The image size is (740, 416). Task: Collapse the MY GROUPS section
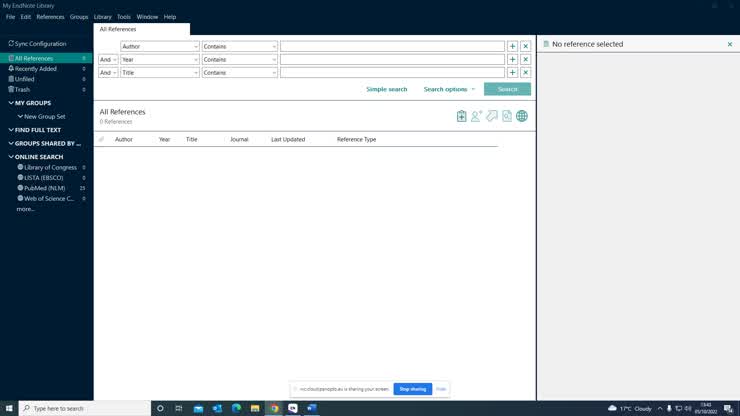pos(11,103)
